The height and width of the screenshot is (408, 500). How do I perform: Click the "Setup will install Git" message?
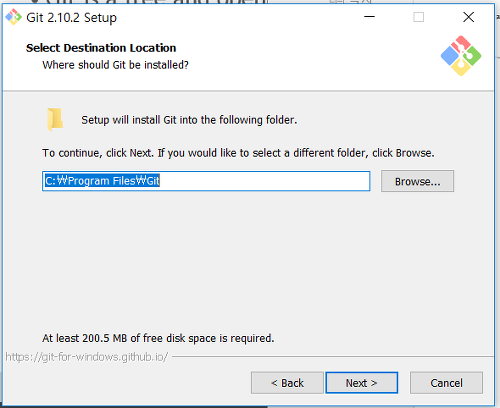(189, 120)
